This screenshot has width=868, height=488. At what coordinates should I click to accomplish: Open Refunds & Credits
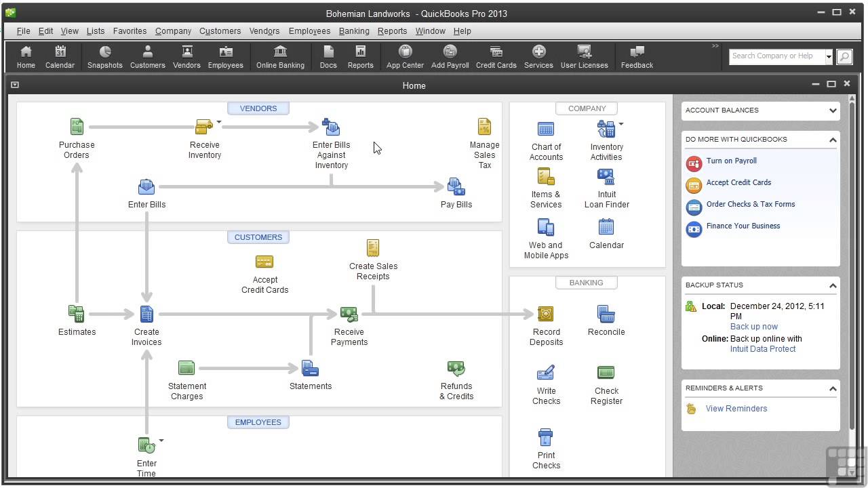456,368
